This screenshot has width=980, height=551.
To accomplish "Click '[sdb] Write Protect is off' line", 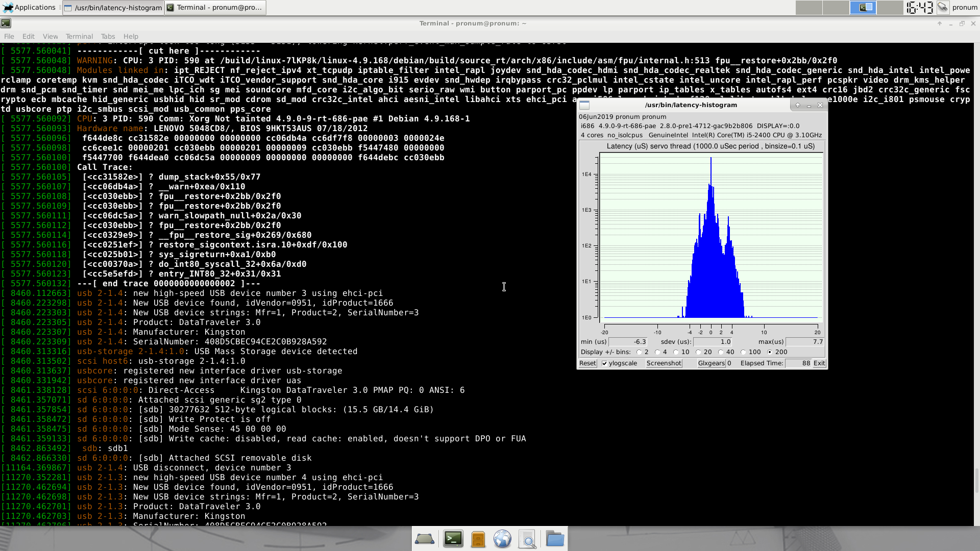I will 205,419.
